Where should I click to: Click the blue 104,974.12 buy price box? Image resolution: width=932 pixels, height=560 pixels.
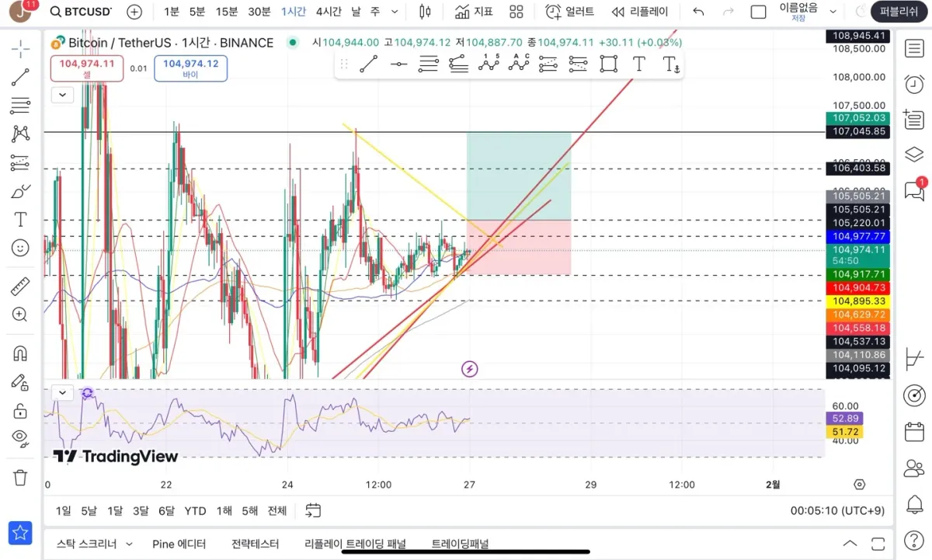coord(191,68)
